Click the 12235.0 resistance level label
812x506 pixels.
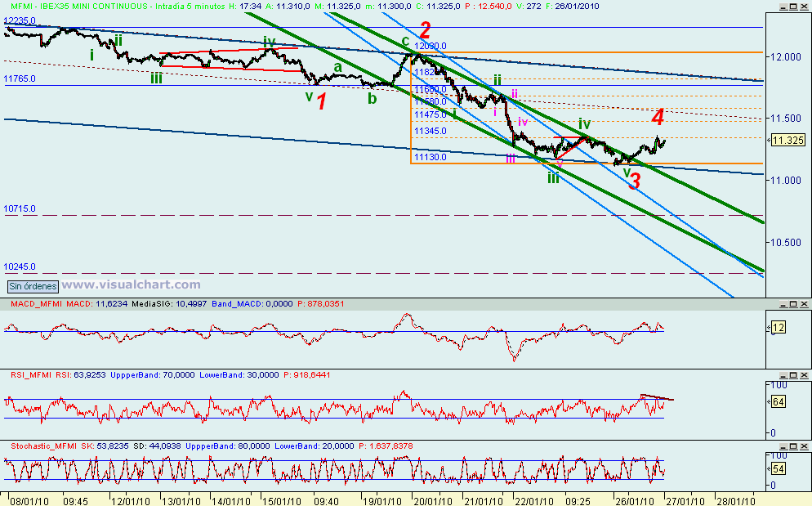pos(20,20)
